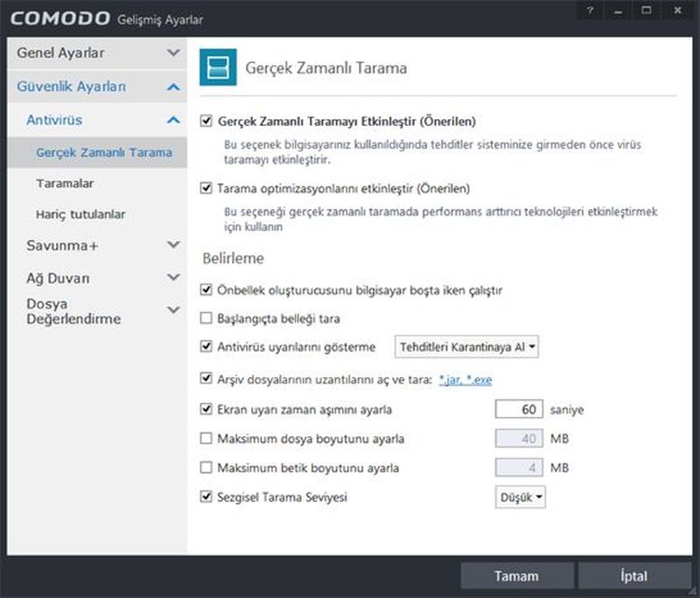Expand the Genel Ayarlar section chevron
The height and width of the screenshot is (598, 700).
[173, 53]
